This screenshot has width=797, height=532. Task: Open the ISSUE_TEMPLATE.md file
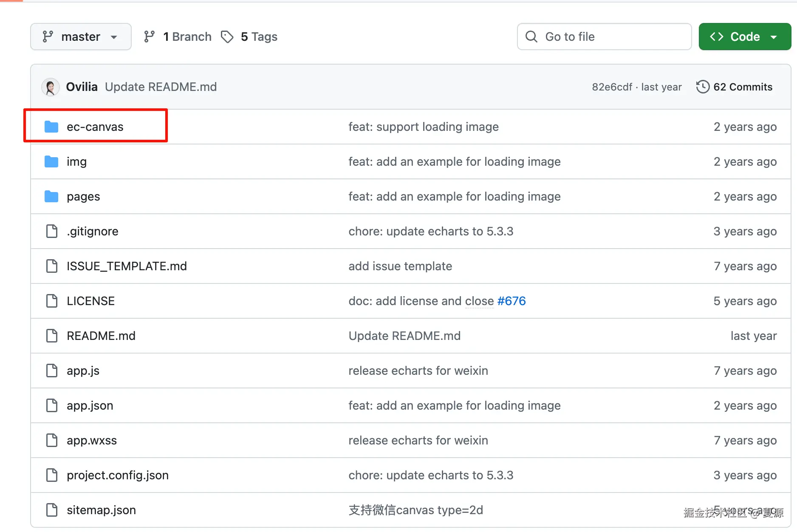[x=127, y=266]
